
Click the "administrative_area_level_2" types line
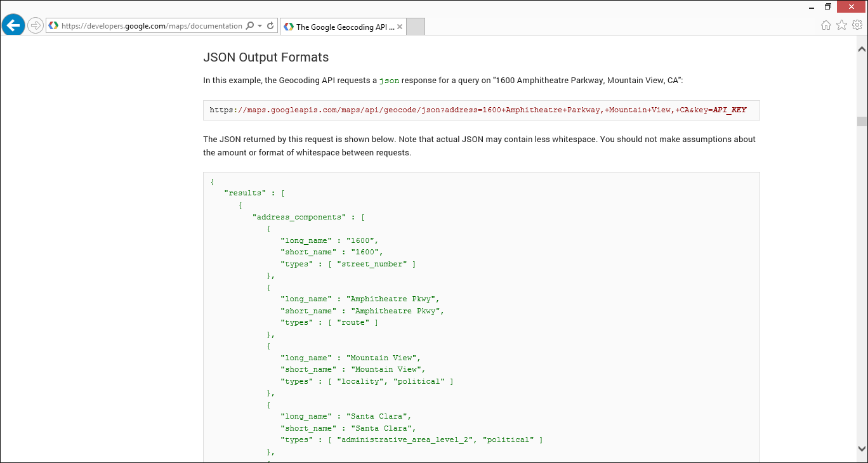pyautogui.click(x=411, y=440)
